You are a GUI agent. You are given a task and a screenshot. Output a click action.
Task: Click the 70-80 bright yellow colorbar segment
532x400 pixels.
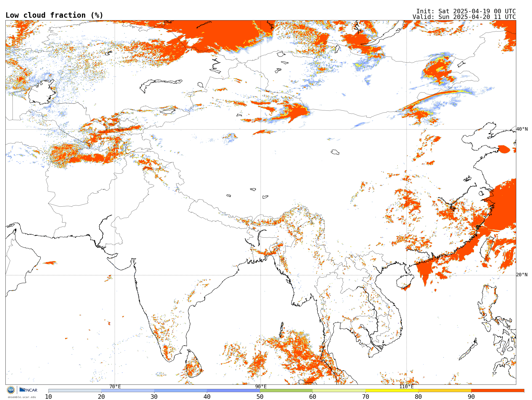(x=392, y=391)
